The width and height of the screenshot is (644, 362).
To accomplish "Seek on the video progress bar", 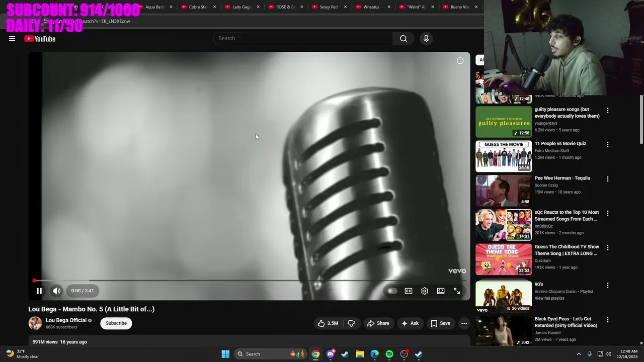I will point(250,281).
